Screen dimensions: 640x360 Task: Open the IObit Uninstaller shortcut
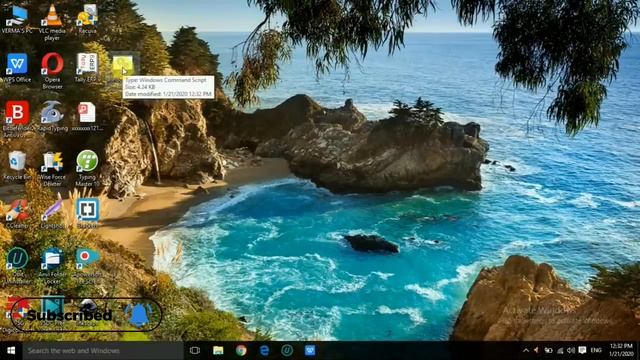(17, 265)
